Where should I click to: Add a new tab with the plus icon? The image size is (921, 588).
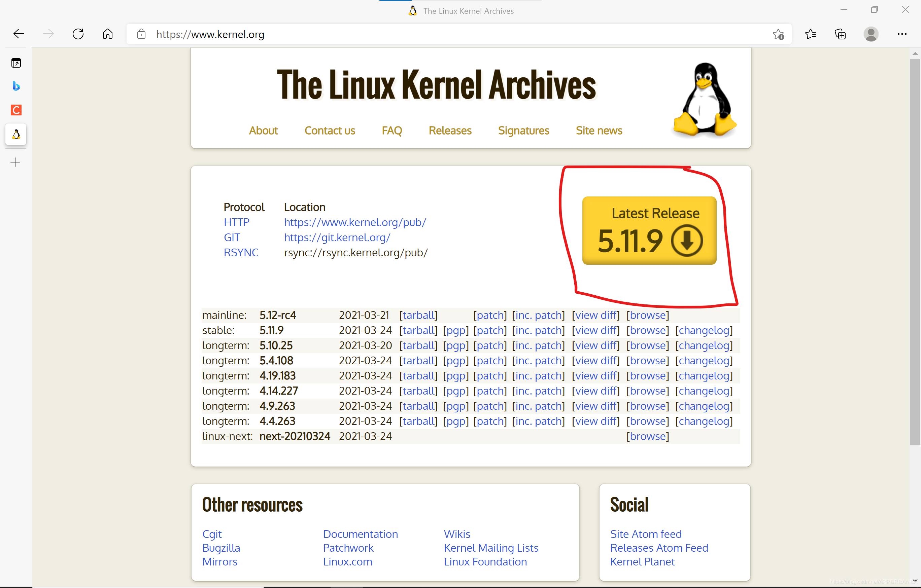coord(15,162)
